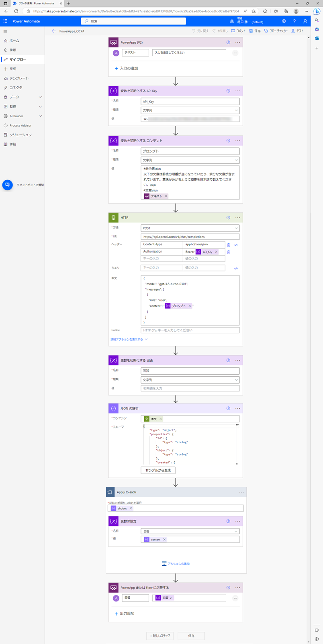Switch queries to text mode icon
Viewport: 323px width, 644px height.
click(x=236, y=268)
